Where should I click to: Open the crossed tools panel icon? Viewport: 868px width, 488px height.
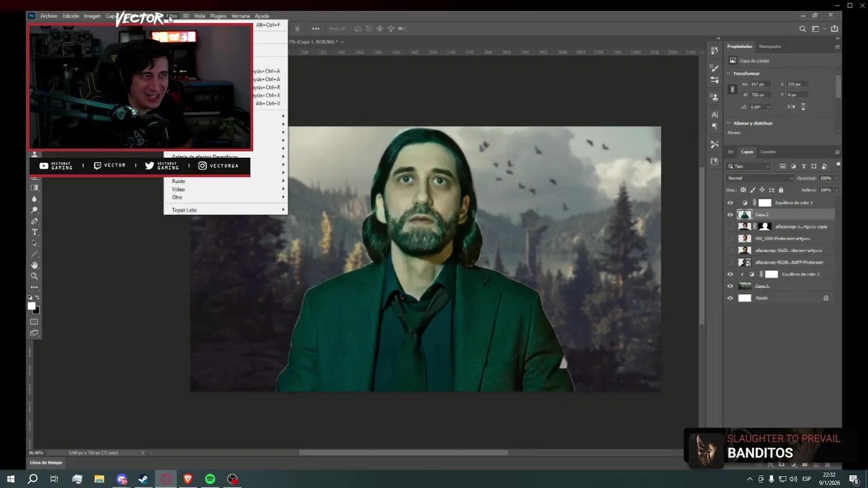[x=714, y=144]
